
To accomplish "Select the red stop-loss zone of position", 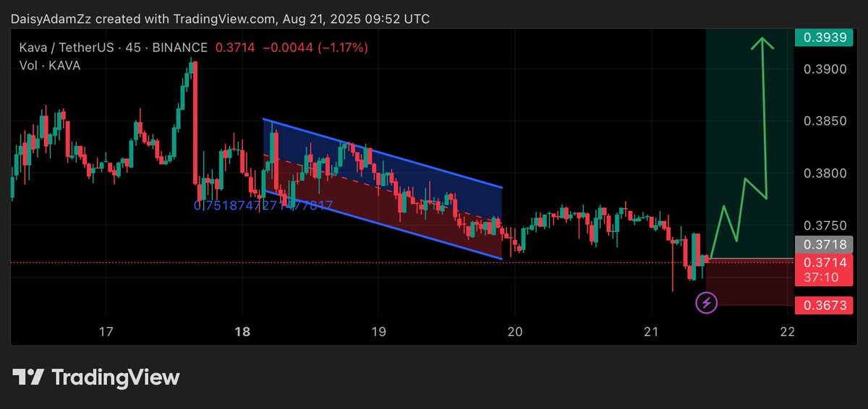I will (x=749, y=282).
